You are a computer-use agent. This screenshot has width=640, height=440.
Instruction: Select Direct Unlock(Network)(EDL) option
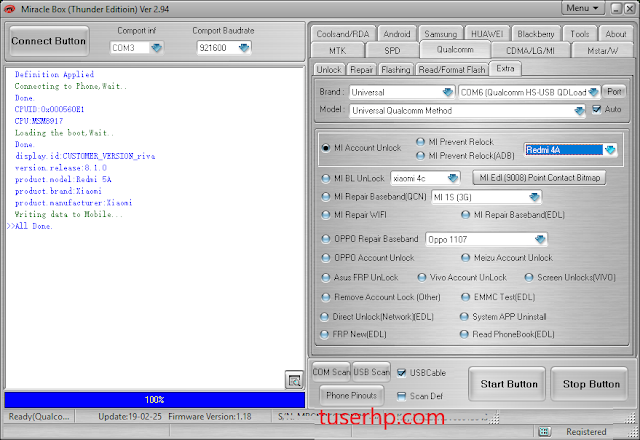coord(324,317)
